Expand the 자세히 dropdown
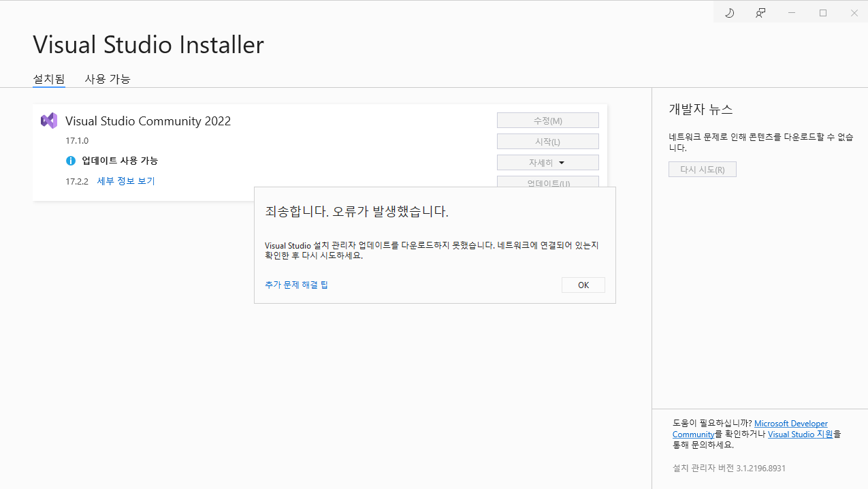 point(548,163)
